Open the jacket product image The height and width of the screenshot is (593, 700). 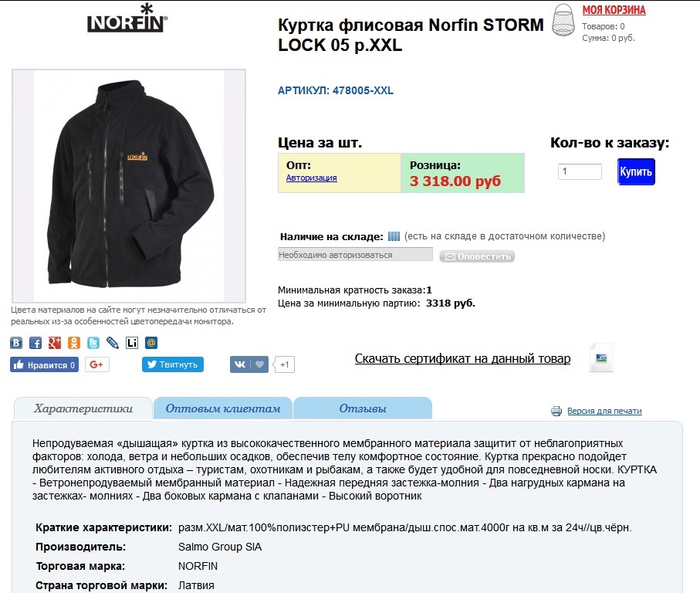click(x=129, y=186)
